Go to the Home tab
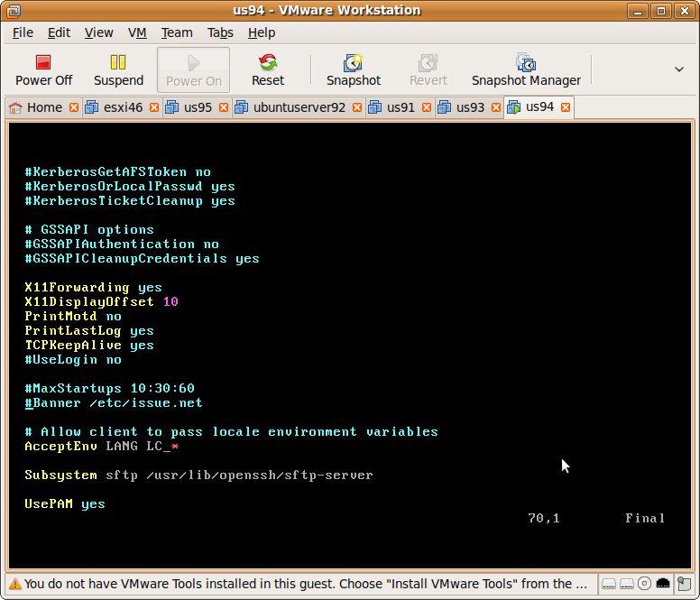Image resolution: width=700 pixels, height=600 pixels. tap(44, 107)
